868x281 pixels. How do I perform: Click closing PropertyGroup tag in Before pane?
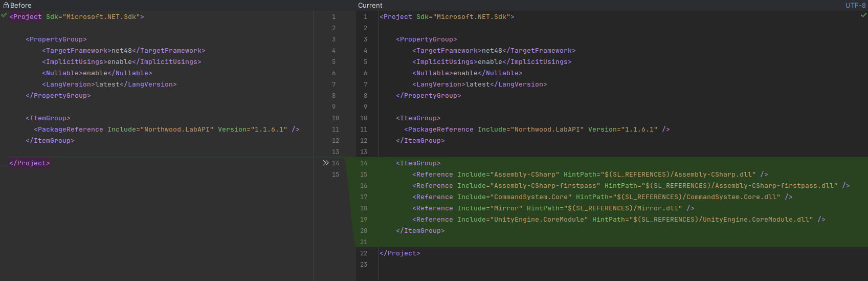[x=58, y=96]
